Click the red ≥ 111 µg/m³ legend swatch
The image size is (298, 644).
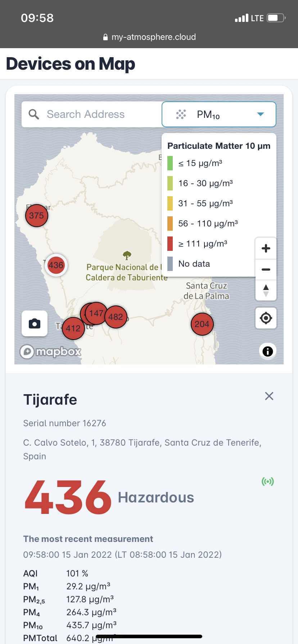pyautogui.click(x=170, y=244)
